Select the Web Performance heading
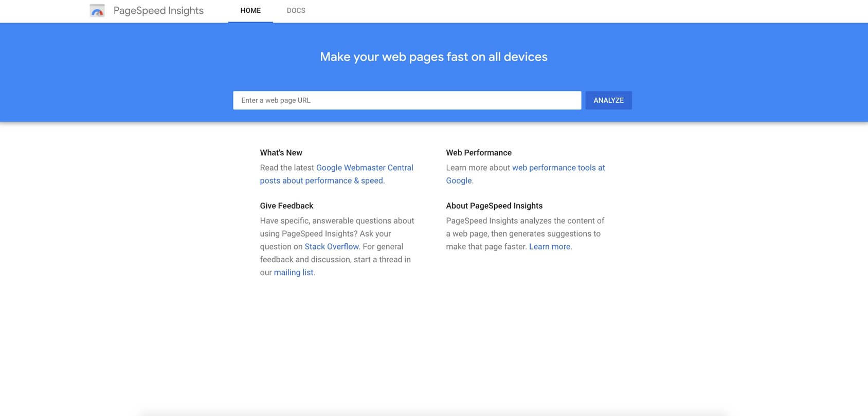Viewport: 868px width, 416px height. coord(479,153)
